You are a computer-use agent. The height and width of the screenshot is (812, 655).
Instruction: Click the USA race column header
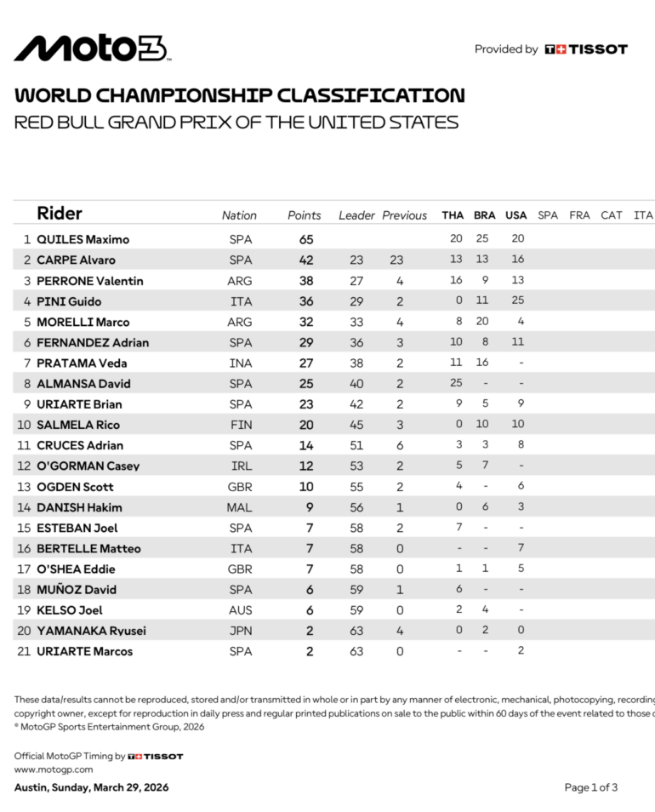(516, 215)
